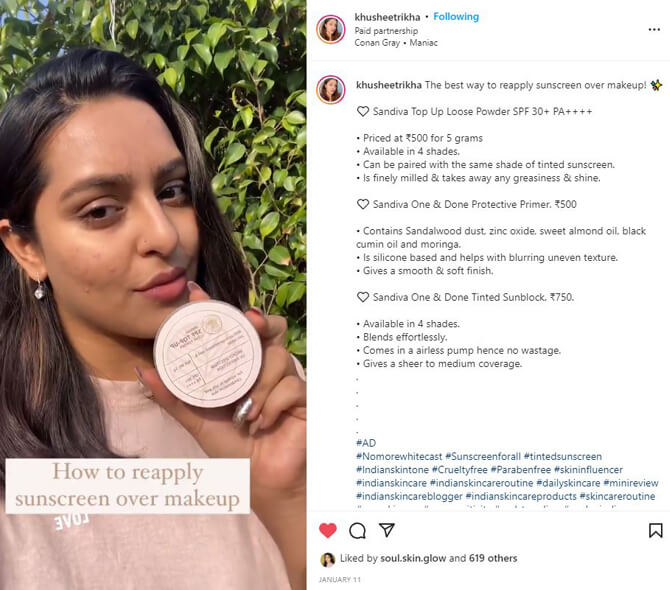Show the list of 619 others likes
Image resolution: width=670 pixels, height=590 pixels.
click(x=493, y=558)
